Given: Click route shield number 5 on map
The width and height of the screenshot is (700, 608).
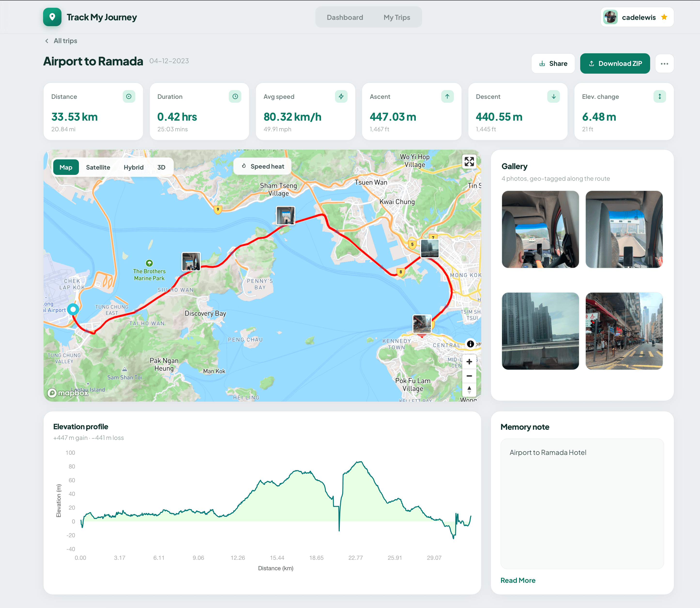Looking at the screenshot, I should point(412,244).
